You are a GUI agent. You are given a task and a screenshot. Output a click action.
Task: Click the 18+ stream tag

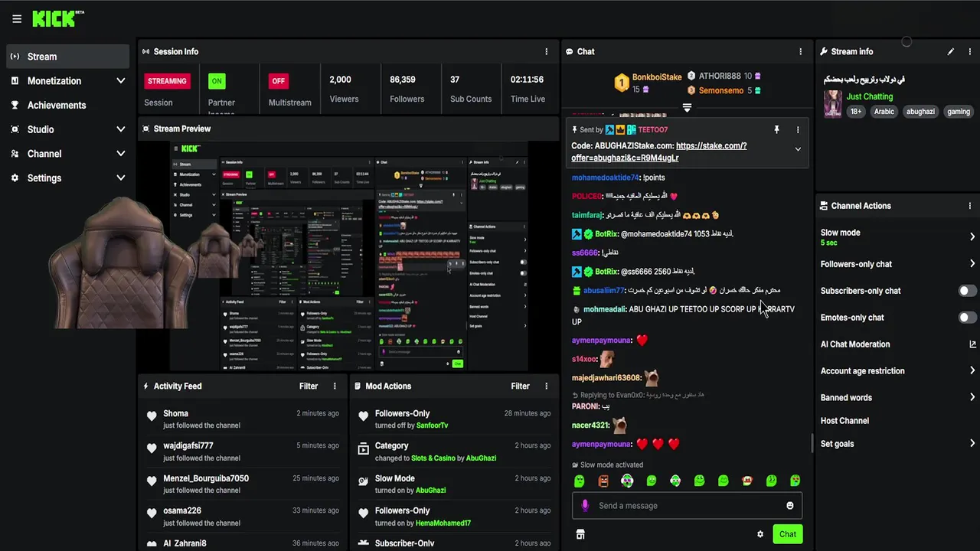(856, 112)
